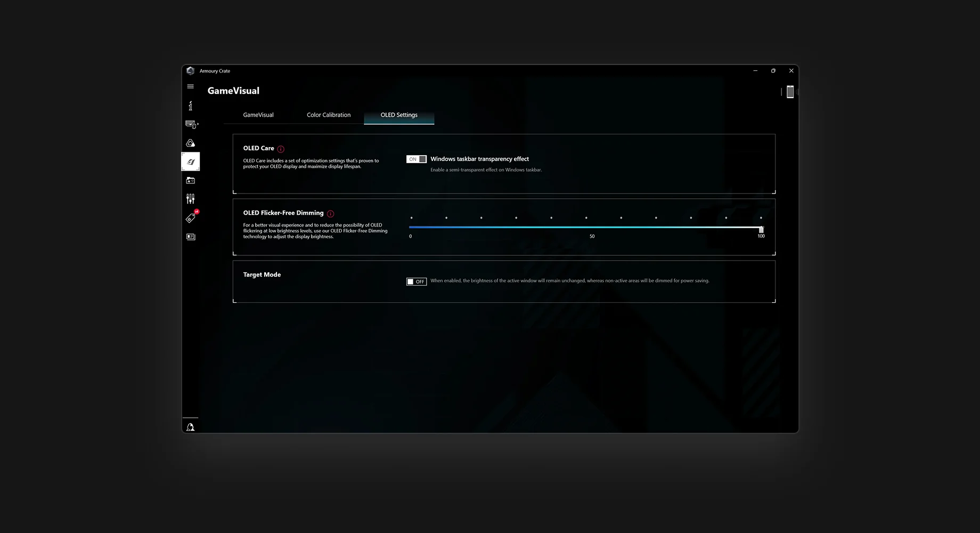980x533 pixels.
Task: Open Aura Sync lighting settings
Action: point(190,142)
